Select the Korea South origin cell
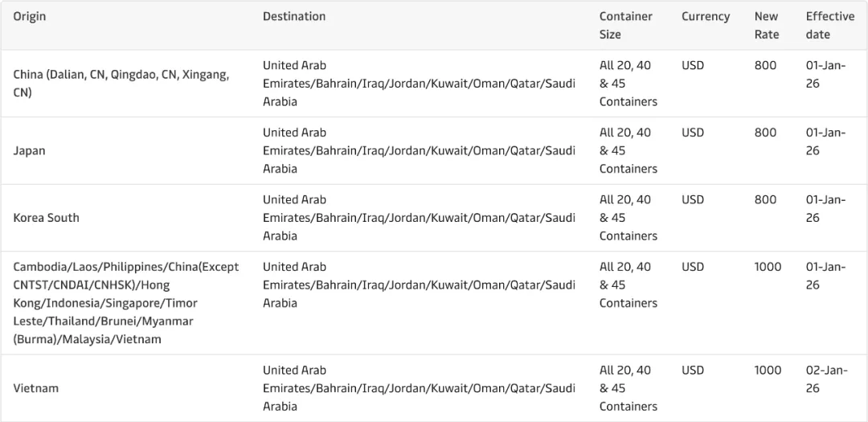Screen dimensions: 868x422 46,218
